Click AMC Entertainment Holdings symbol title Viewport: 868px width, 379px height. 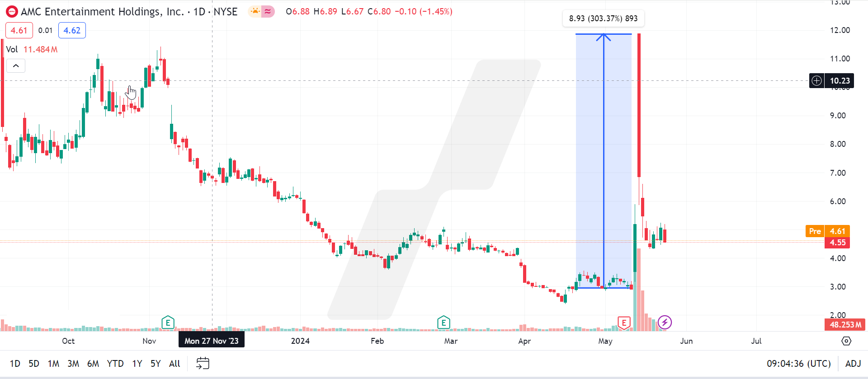(102, 12)
